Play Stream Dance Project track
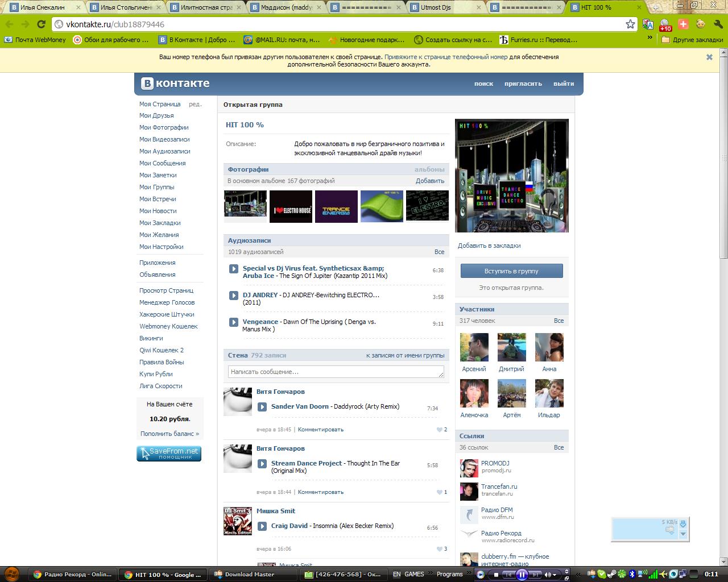The height and width of the screenshot is (582, 728). 262,464
